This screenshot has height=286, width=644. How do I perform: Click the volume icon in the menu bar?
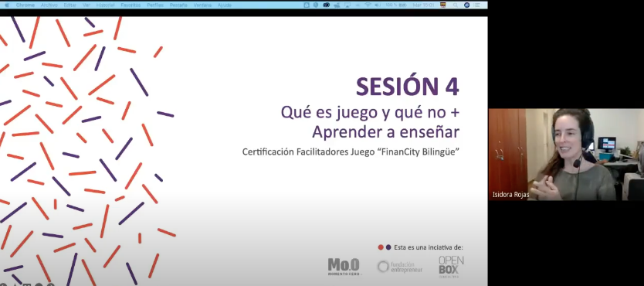378,5
